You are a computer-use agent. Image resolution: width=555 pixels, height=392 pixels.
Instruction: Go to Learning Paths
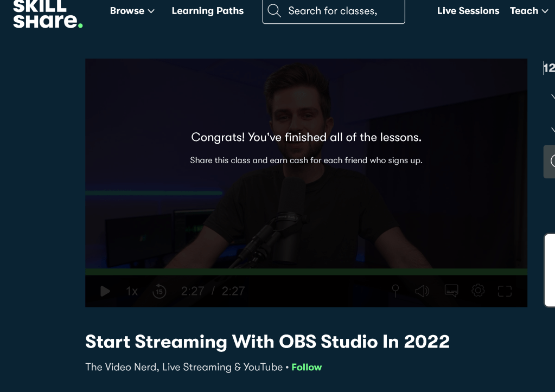click(x=208, y=11)
